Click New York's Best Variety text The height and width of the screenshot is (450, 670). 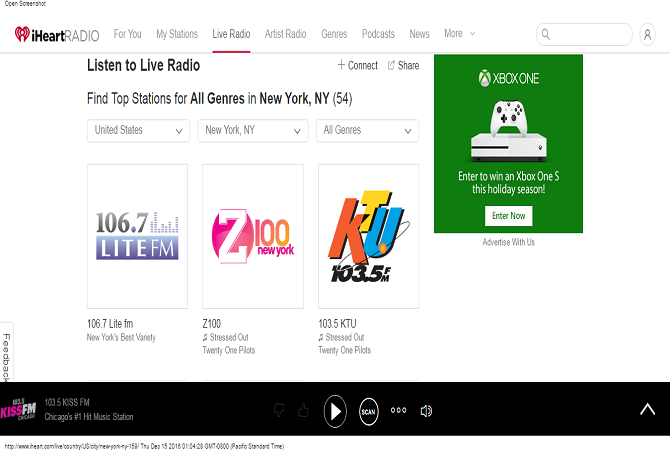[x=121, y=337]
